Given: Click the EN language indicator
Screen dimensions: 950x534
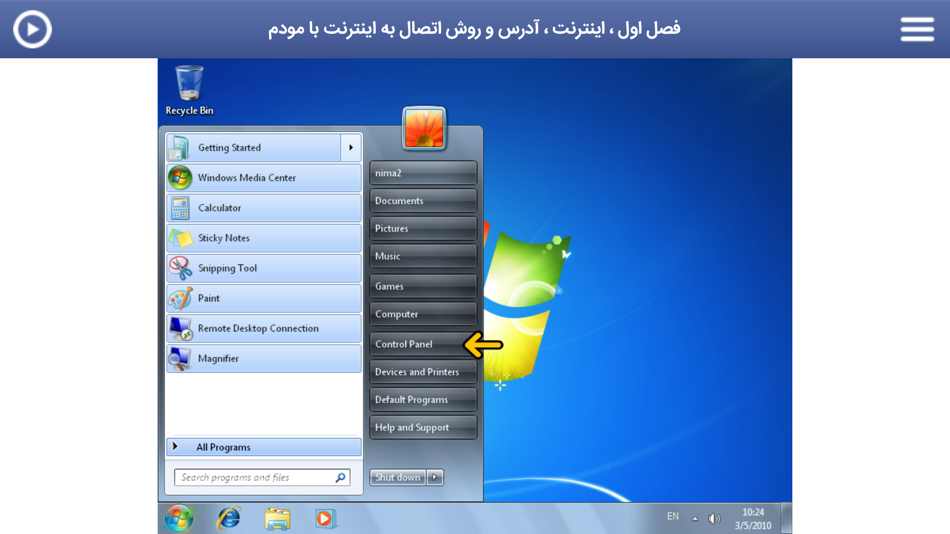Looking at the screenshot, I should click(x=673, y=517).
